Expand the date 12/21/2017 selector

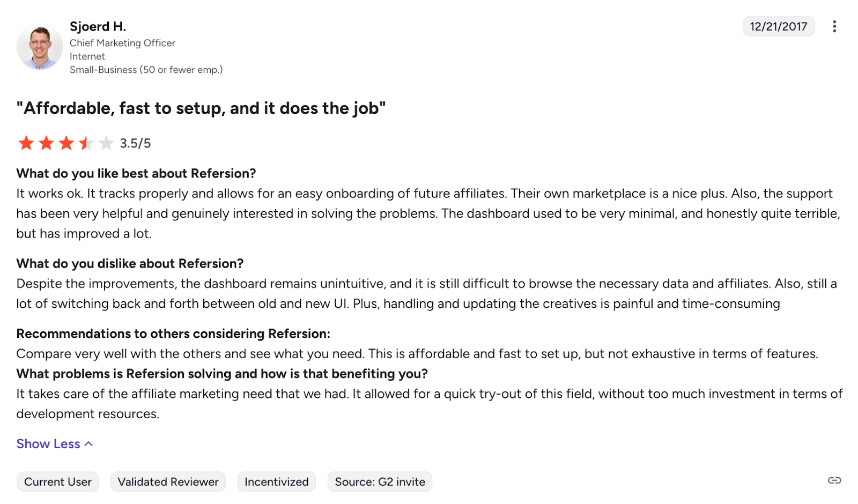[778, 26]
